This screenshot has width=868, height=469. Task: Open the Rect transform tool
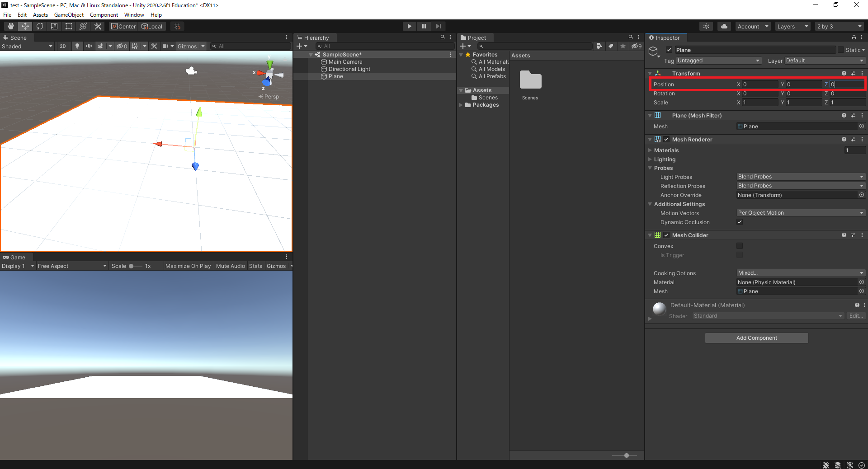pos(68,26)
